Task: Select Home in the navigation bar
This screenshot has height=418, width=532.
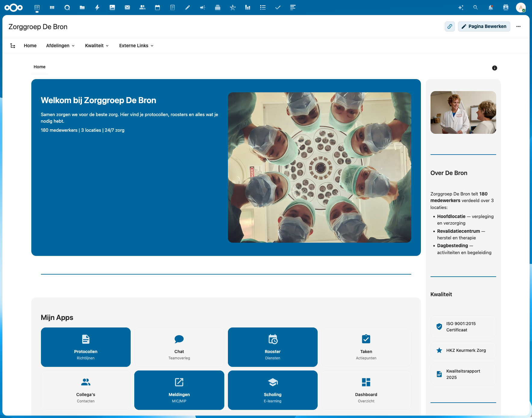Action: 30,46
